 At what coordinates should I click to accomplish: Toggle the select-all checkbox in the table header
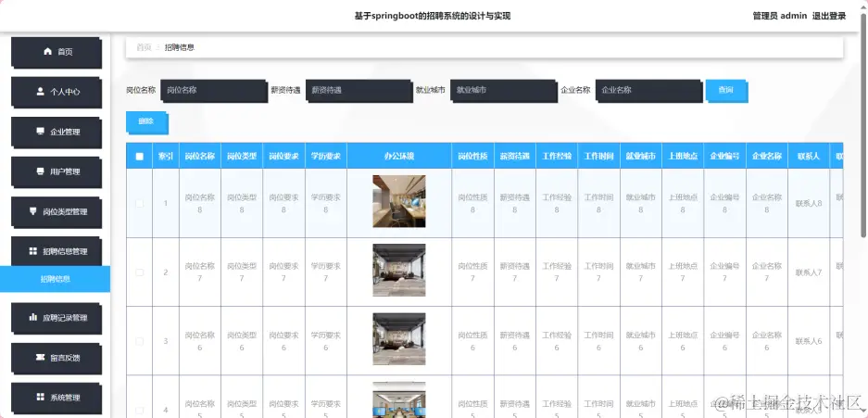tap(140, 156)
